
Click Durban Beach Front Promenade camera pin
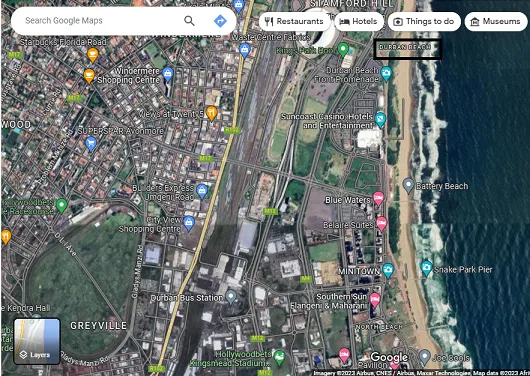(x=386, y=73)
